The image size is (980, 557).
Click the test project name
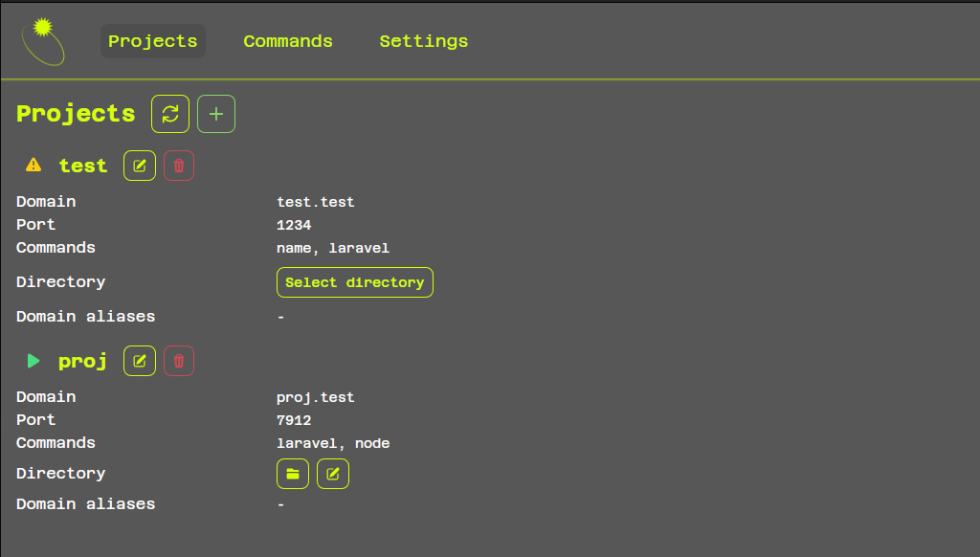[x=83, y=166]
